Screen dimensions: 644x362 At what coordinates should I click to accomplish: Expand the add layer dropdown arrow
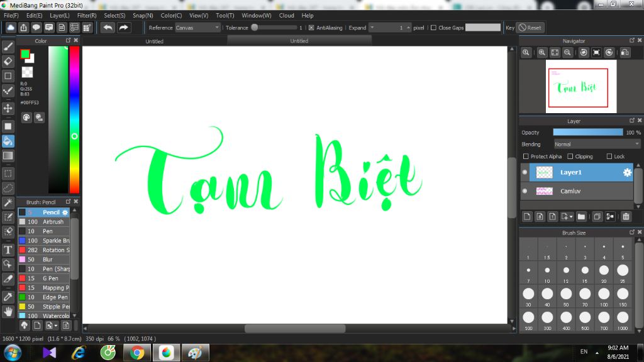click(570, 217)
